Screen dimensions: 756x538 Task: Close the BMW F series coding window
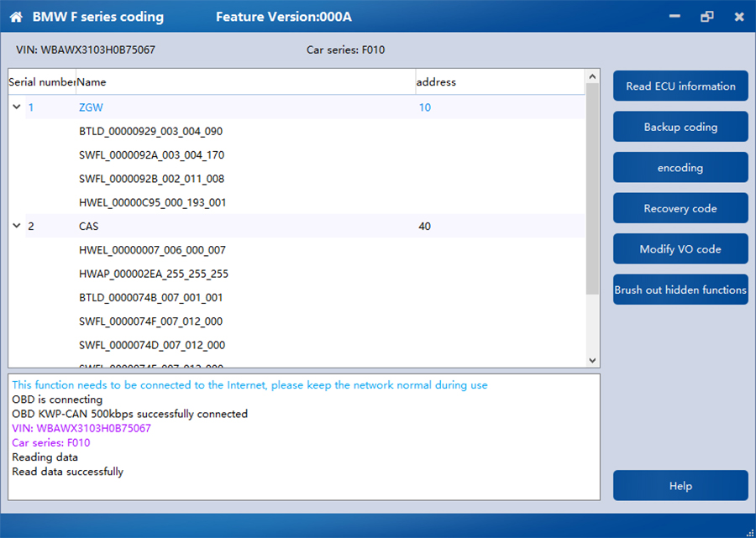738,17
